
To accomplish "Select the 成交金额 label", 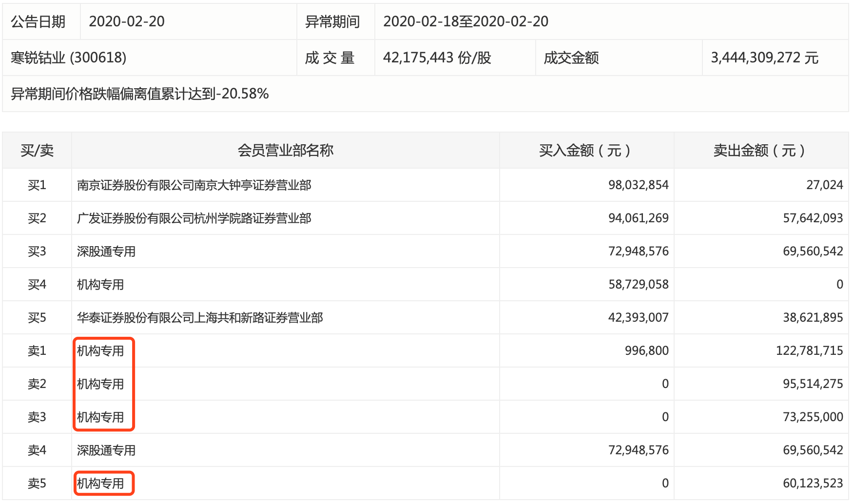I will click(x=571, y=58).
